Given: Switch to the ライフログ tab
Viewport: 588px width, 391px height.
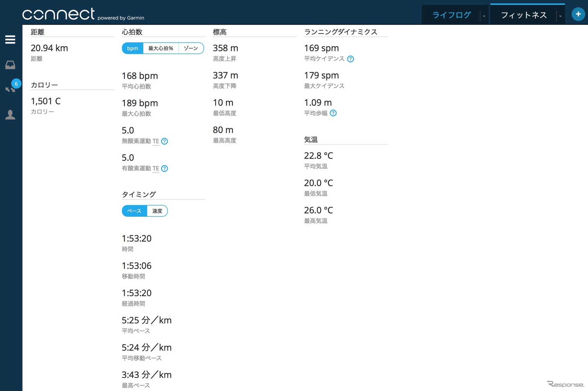Looking at the screenshot, I should 451,15.
